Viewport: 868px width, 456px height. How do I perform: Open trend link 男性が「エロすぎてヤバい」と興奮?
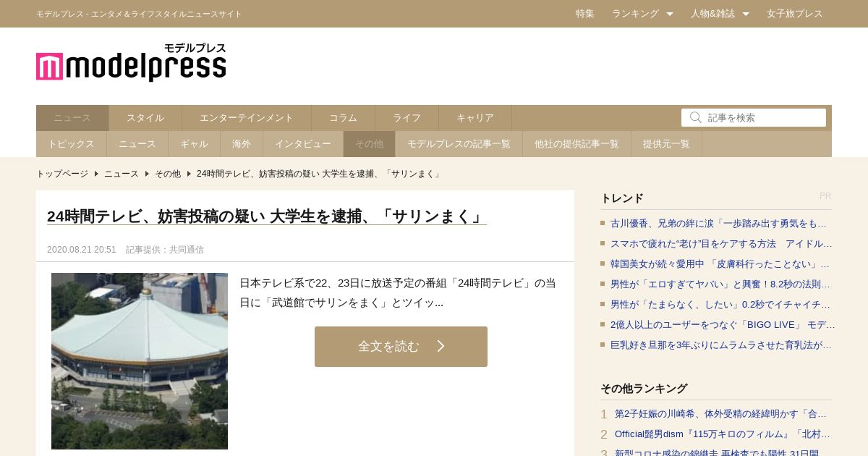(720, 284)
